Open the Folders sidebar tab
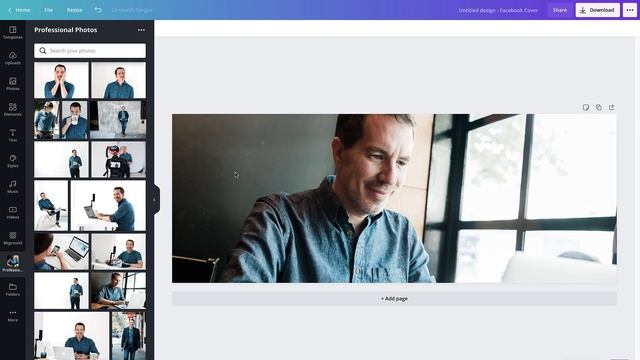Screen dimensions: 640x360 [x=13, y=289]
